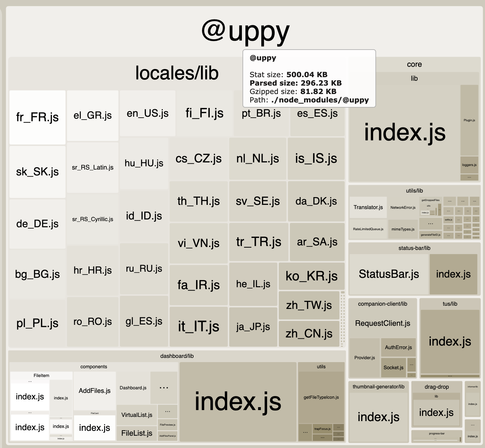Select the 'RateLimitedQueue.js' cell
This screenshot has width=485, height=448.
click(x=368, y=229)
